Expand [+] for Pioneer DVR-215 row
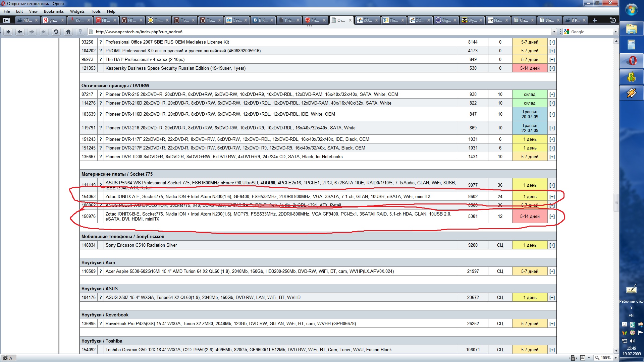This screenshot has width=644, height=362. (x=552, y=95)
